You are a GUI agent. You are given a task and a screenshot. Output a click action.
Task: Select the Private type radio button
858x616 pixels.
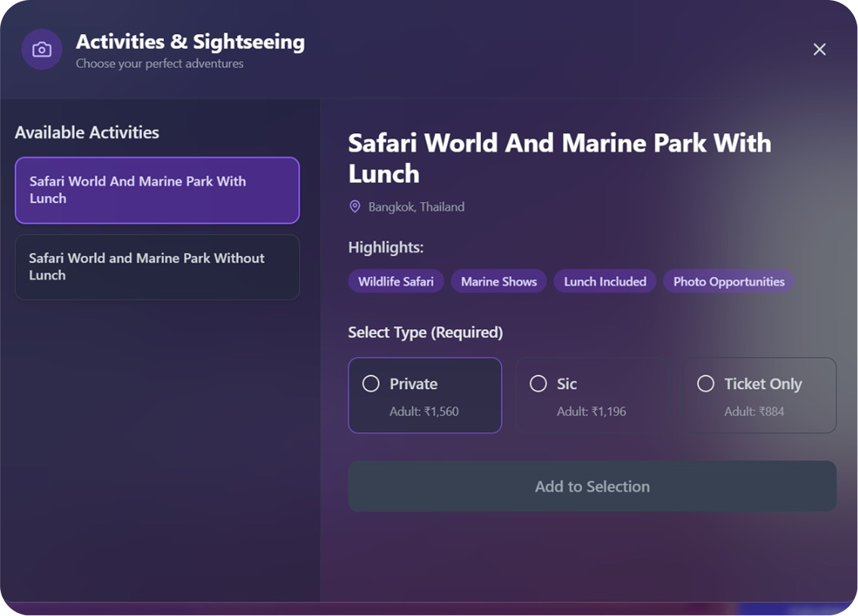pos(371,384)
